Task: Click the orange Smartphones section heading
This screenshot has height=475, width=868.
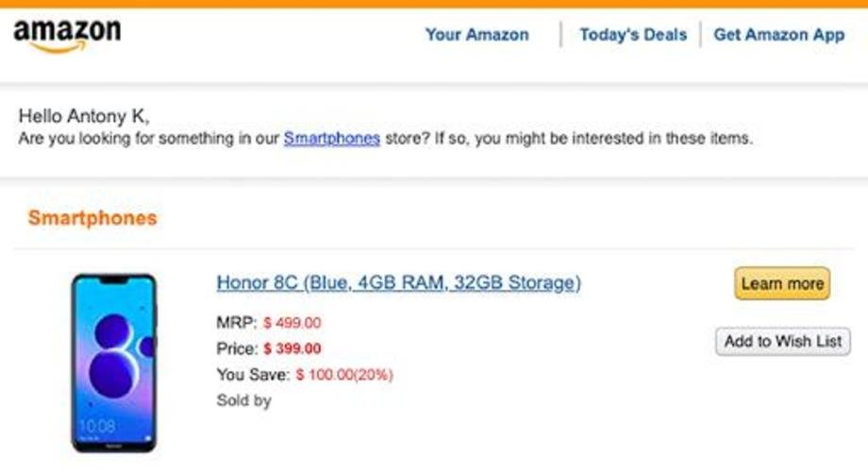Action: pos(92,218)
